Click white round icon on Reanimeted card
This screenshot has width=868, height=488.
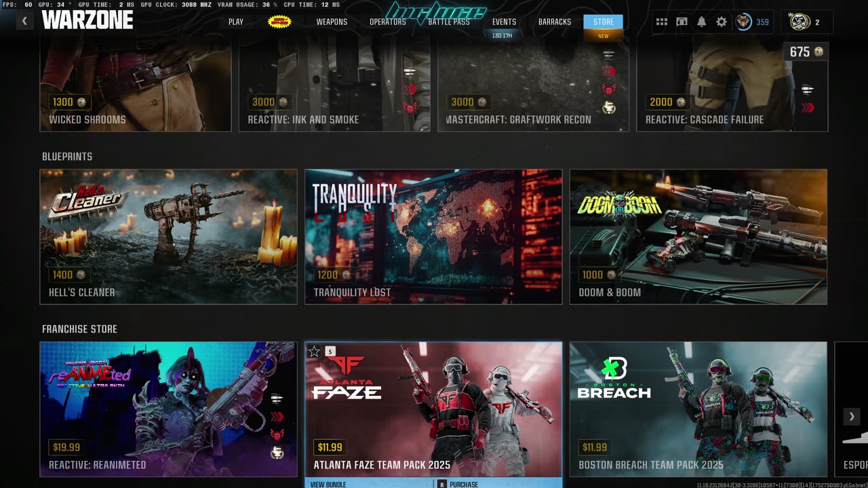[x=277, y=453]
